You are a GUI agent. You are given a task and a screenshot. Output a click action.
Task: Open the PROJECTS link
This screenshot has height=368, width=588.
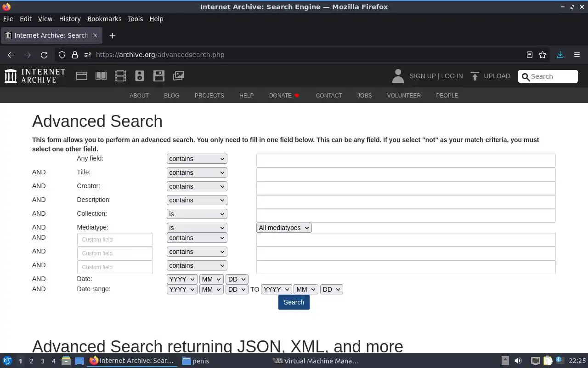[209, 96]
